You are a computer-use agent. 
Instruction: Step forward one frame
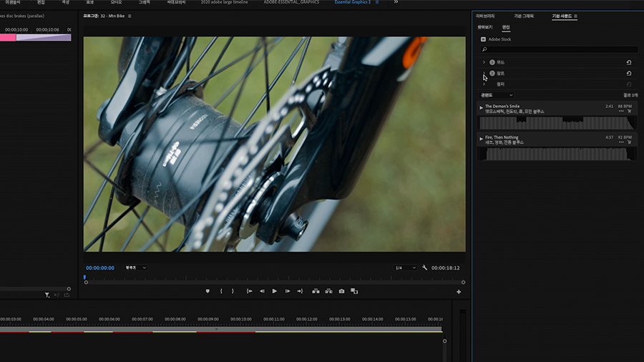288,291
